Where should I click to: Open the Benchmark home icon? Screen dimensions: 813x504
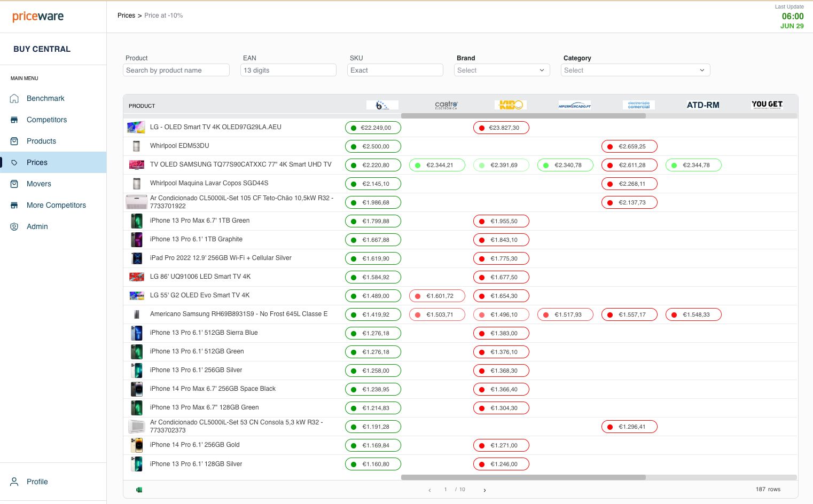(x=14, y=98)
